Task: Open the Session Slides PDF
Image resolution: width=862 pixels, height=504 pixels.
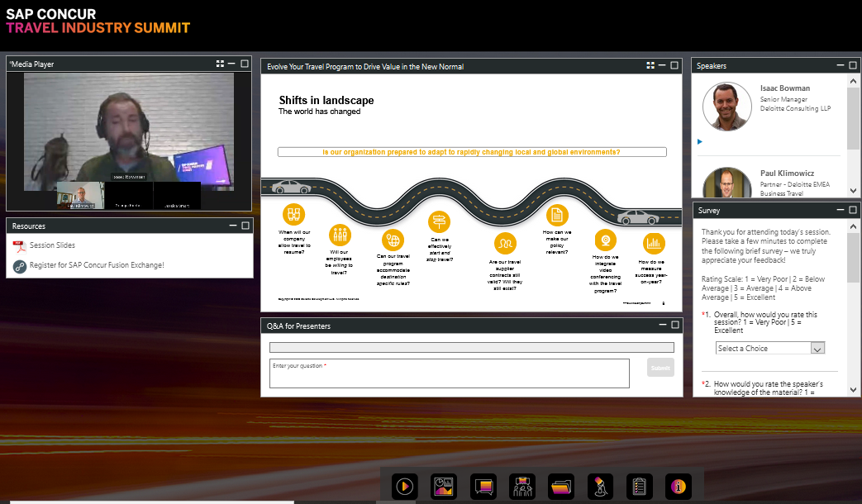Action: (x=52, y=245)
